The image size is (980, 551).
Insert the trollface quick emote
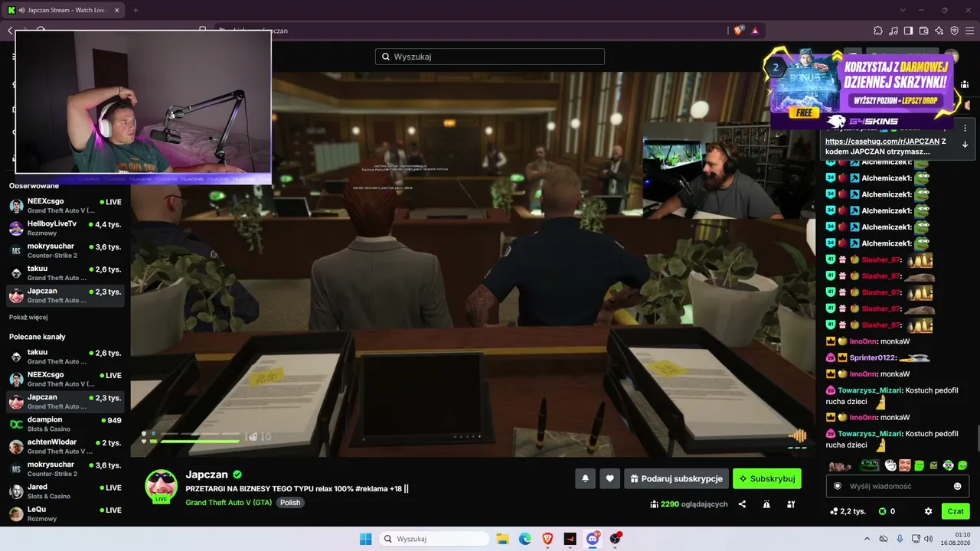point(890,465)
